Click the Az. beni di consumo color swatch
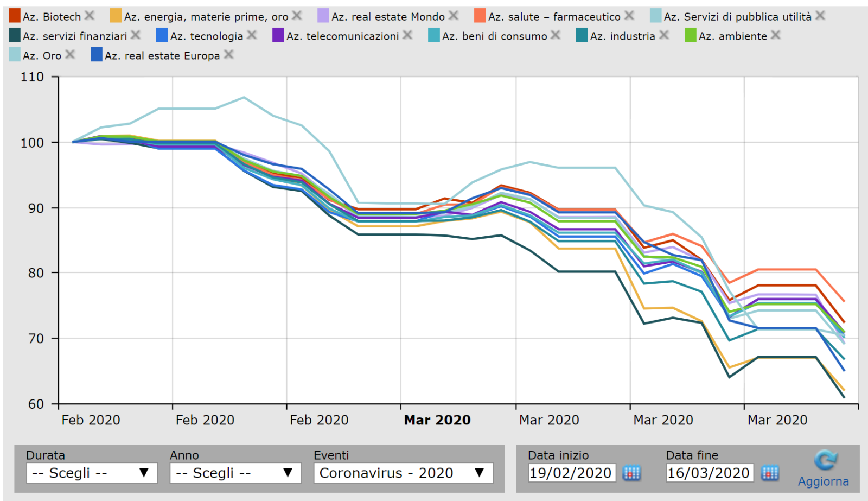The width and height of the screenshot is (868, 501). (433, 35)
